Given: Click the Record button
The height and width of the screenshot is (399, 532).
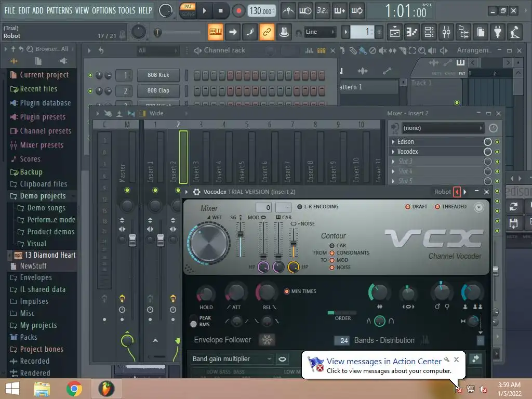Looking at the screenshot, I should click(238, 11).
